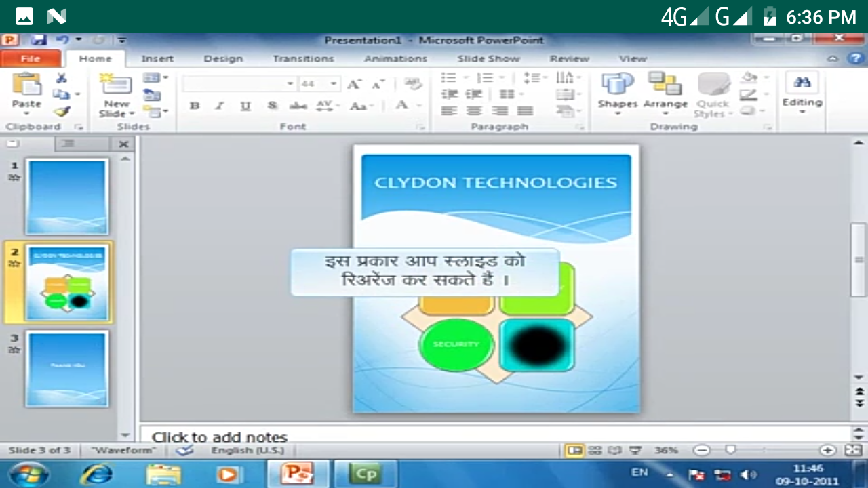Open Internet Explorer from the taskbar
Image resolution: width=868 pixels, height=488 pixels.
tap(96, 474)
